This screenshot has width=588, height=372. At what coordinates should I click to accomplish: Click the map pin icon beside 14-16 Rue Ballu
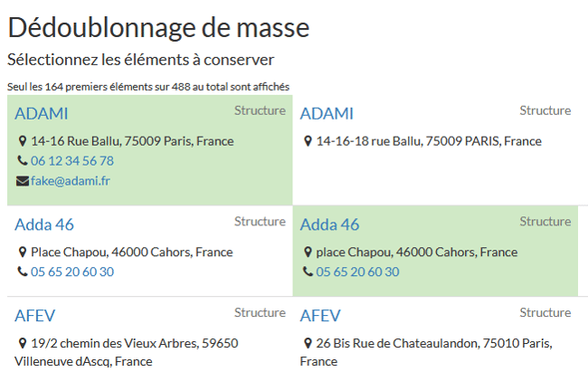pos(23,142)
